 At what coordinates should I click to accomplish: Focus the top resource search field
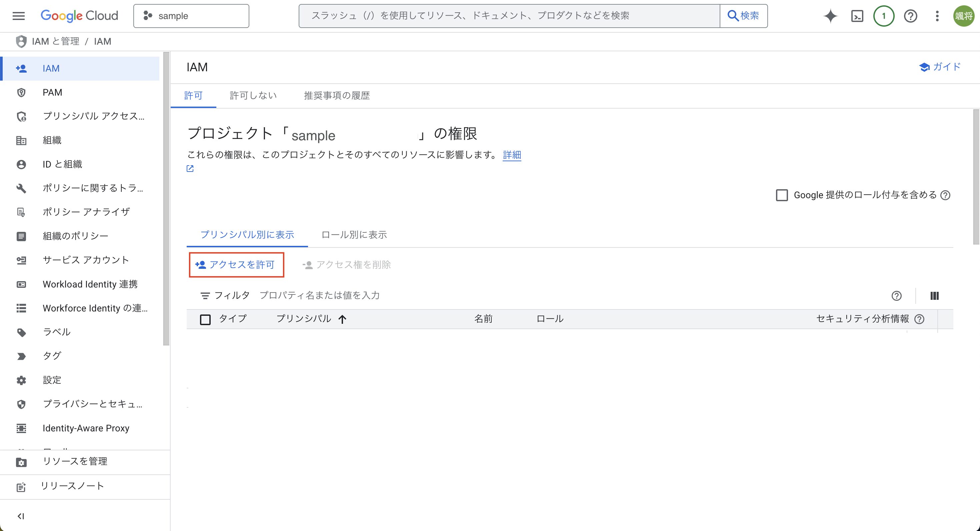(x=509, y=16)
